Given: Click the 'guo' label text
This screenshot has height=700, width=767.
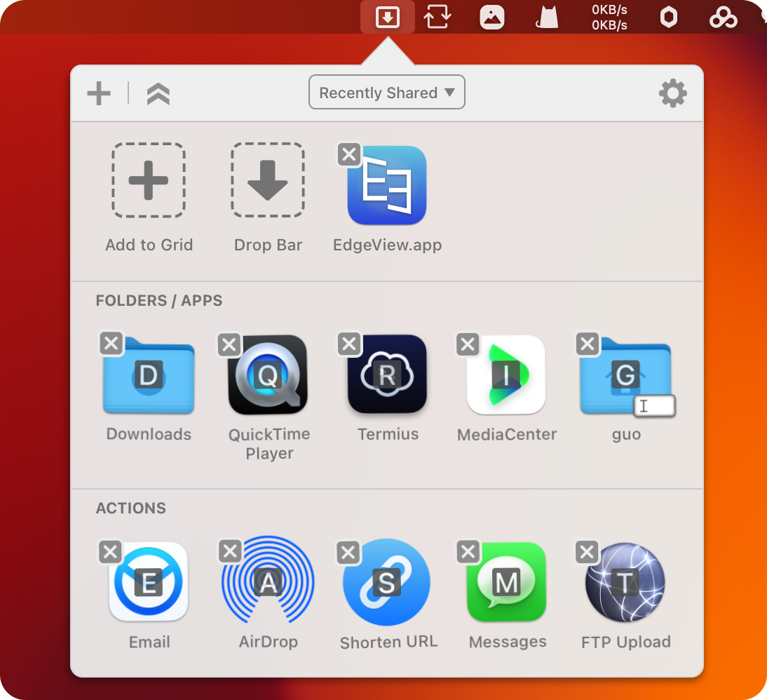Looking at the screenshot, I should [x=626, y=435].
